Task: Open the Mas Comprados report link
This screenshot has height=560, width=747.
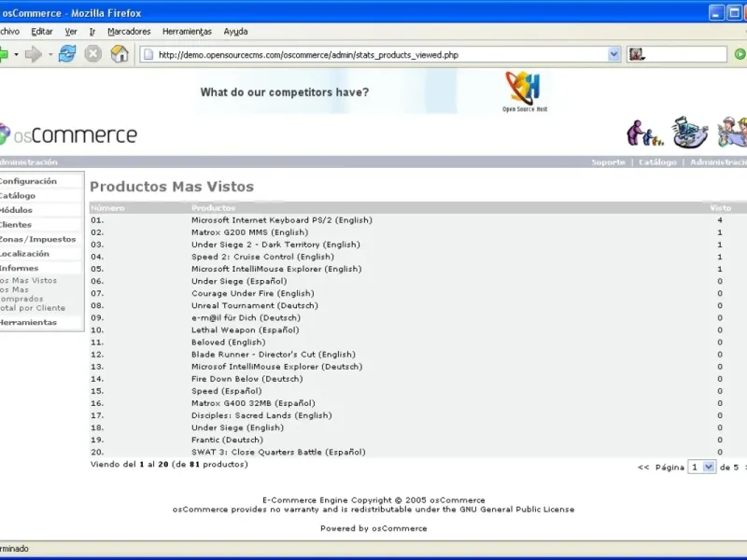Action: [21, 294]
